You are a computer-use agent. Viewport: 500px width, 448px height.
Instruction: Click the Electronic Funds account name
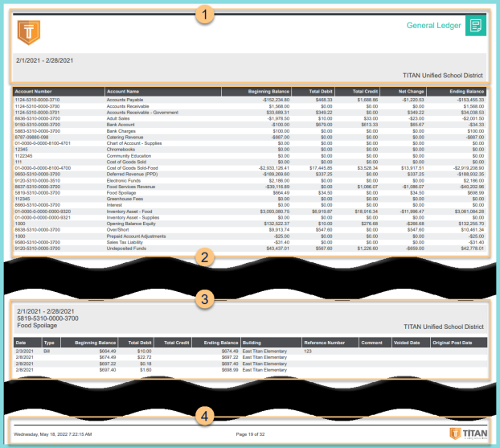tap(124, 181)
